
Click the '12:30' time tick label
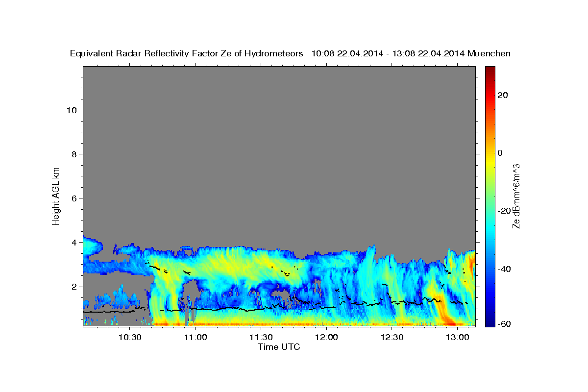pyautogui.click(x=392, y=337)
